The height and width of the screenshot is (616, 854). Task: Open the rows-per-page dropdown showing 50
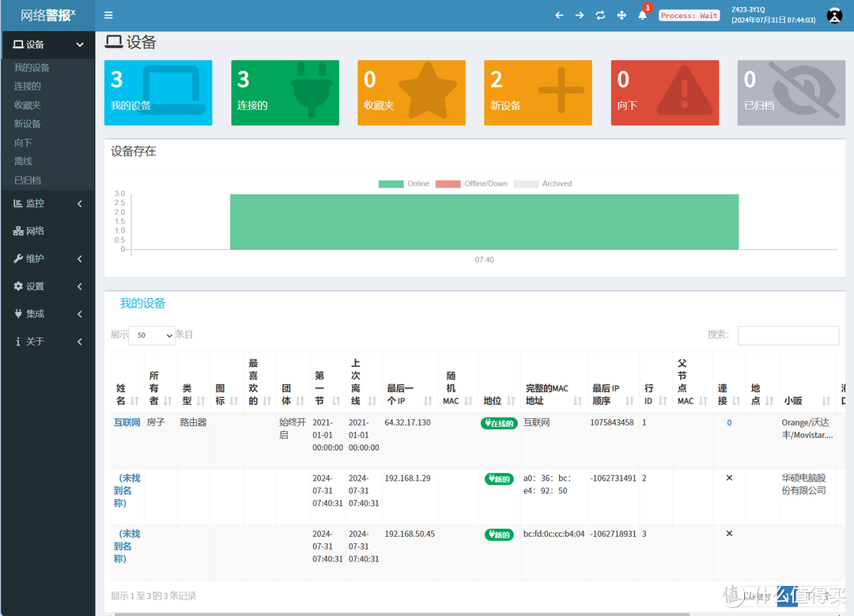(151, 335)
